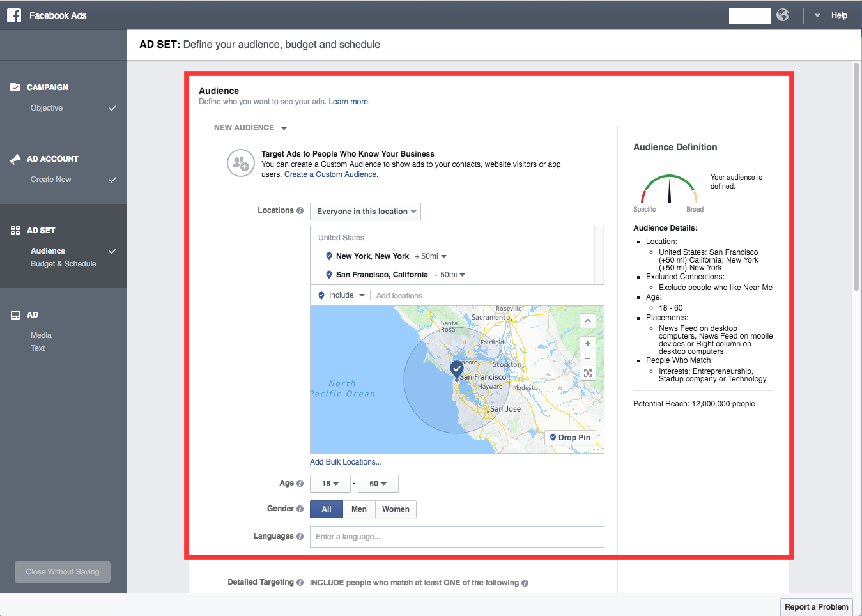Change San Francisco +50mi radius dropdown

click(449, 275)
